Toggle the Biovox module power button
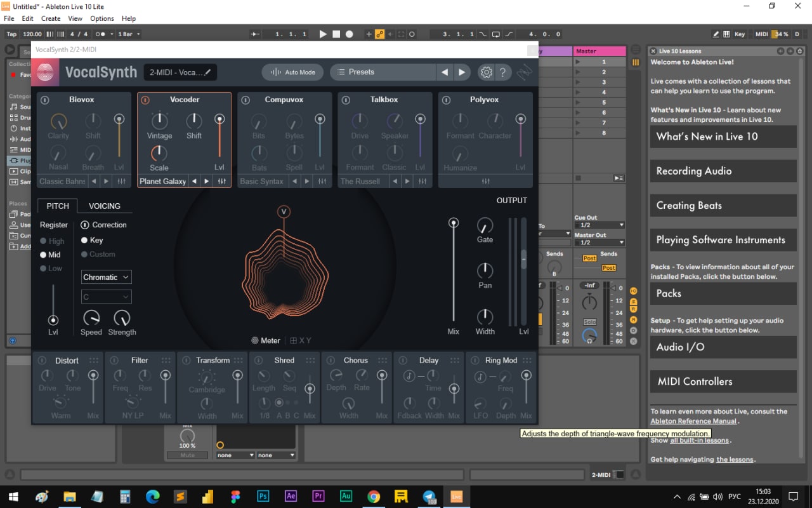This screenshot has width=812, height=508. [x=44, y=100]
